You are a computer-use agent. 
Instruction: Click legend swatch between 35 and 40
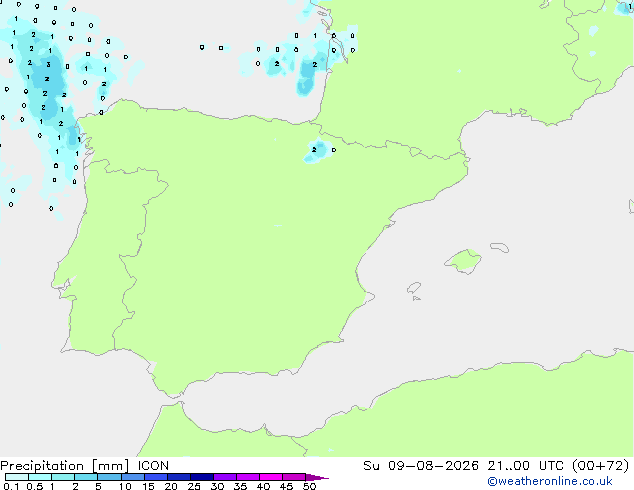tap(247, 477)
